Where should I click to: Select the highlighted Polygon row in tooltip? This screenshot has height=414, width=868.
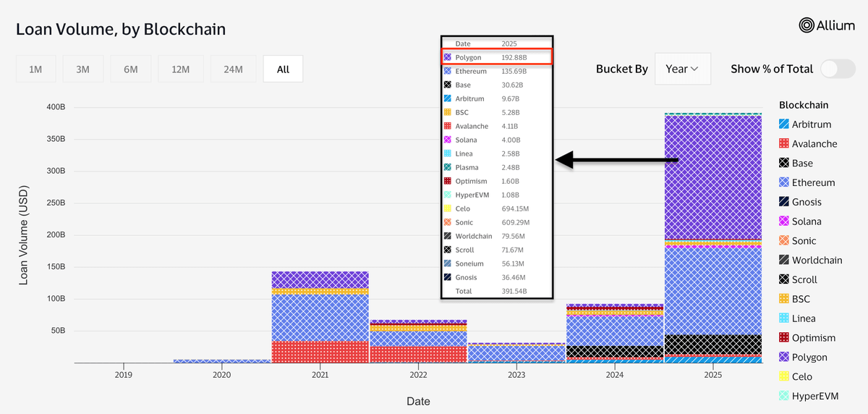[496, 57]
